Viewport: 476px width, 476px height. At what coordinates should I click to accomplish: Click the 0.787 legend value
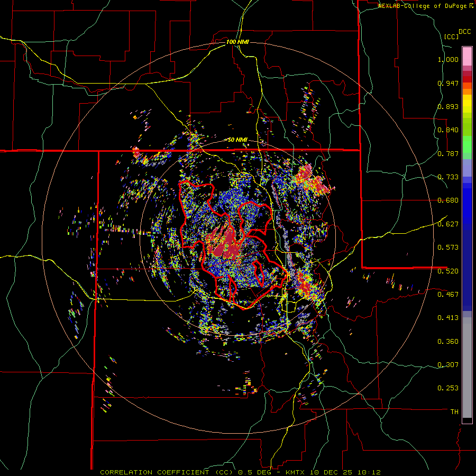tap(448, 153)
